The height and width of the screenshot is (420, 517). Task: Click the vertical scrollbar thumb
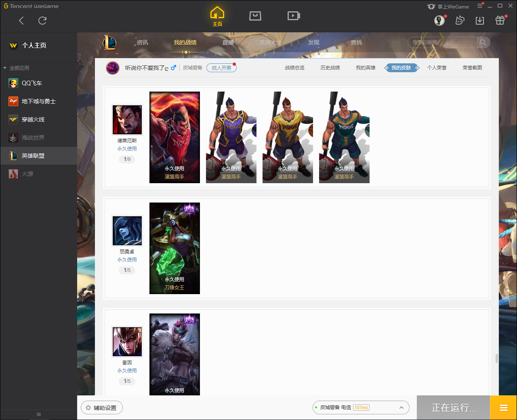(496, 358)
